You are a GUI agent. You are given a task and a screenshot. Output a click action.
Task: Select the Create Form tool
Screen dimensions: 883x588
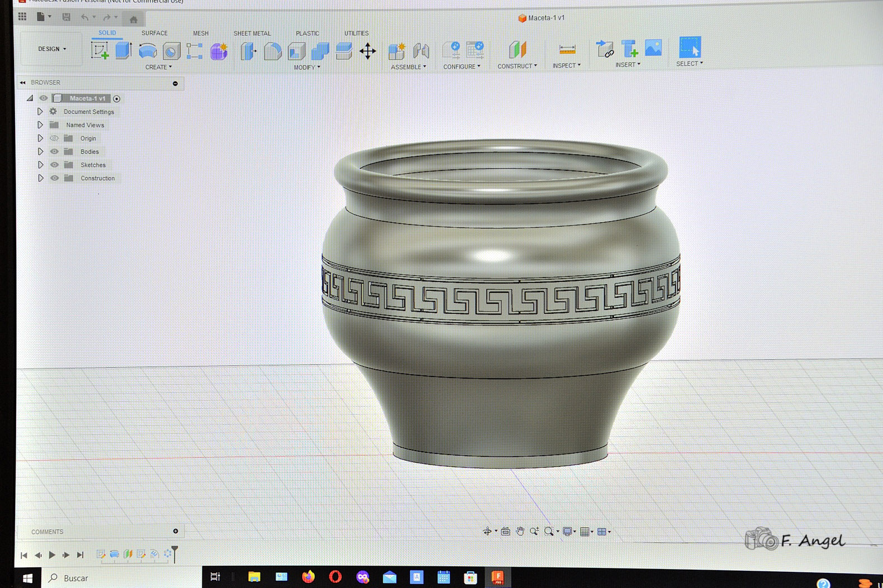pyautogui.click(x=219, y=51)
